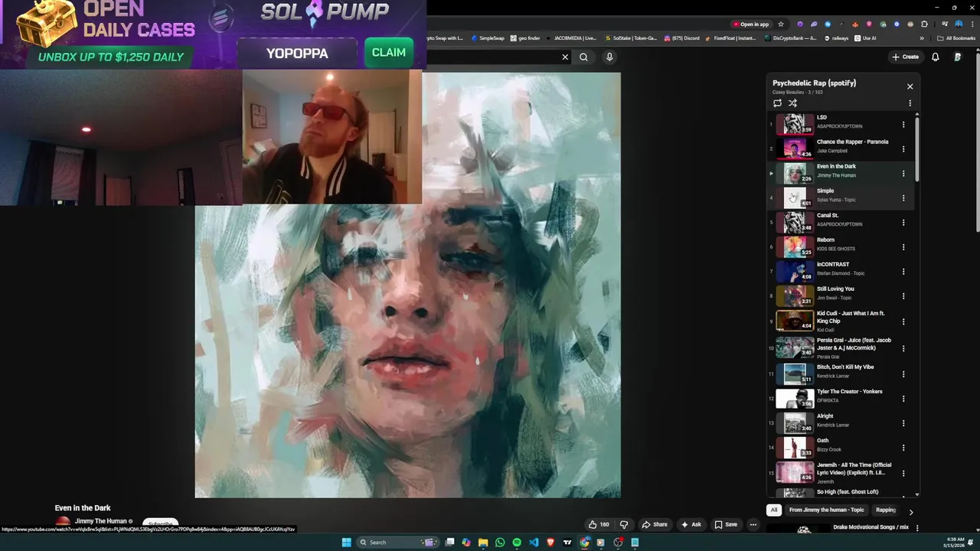This screenshot has width=980, height=551.
Task: Open options menu for Still Loving You
Action: [x=903, y=296]
